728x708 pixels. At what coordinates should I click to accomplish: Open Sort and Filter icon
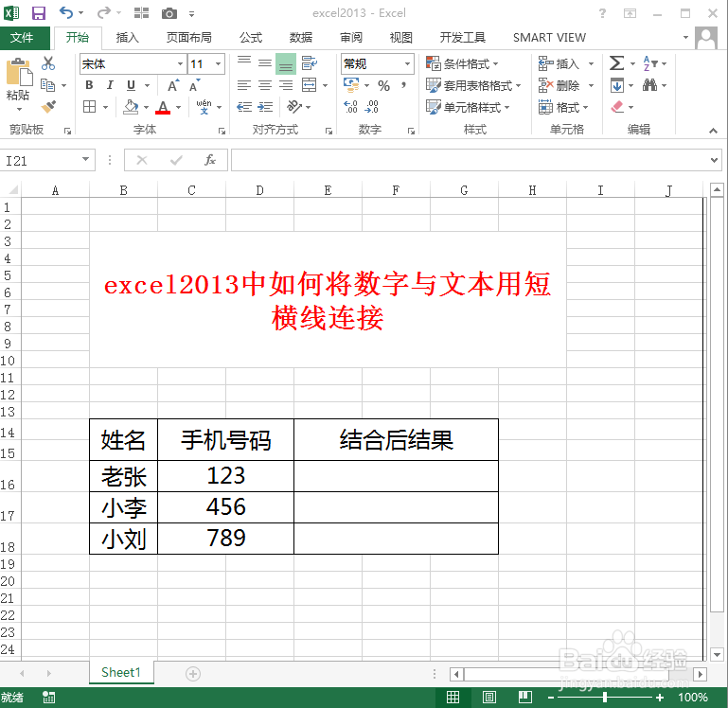pos(650,63)
